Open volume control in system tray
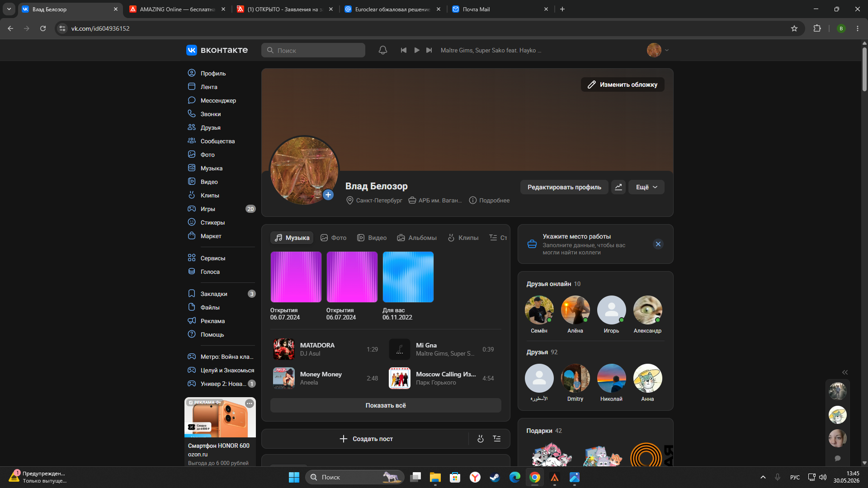 click(823, 477)
